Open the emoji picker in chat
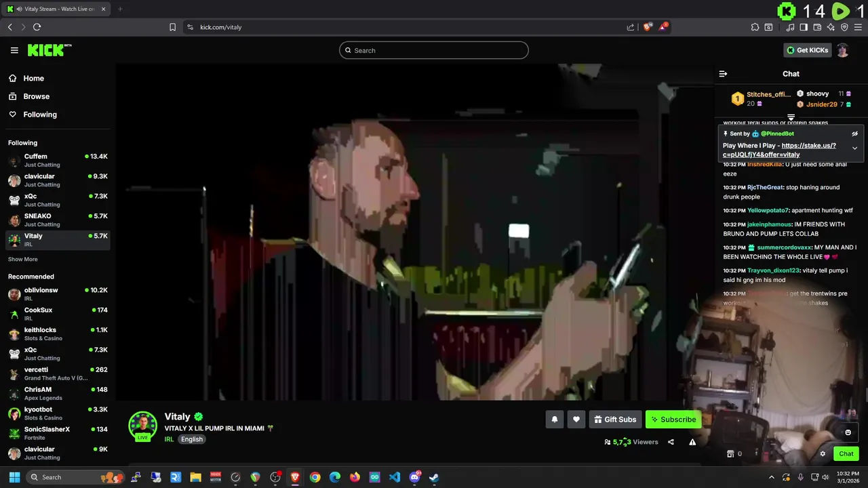 tap(848, 432)
